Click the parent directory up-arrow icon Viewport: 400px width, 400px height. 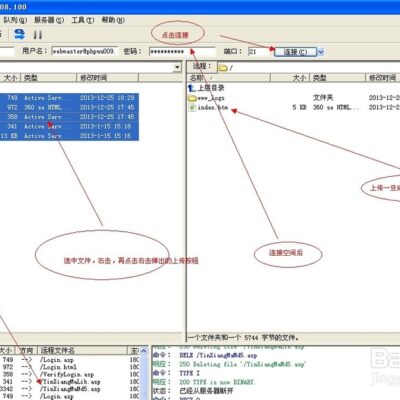(192, 88)
